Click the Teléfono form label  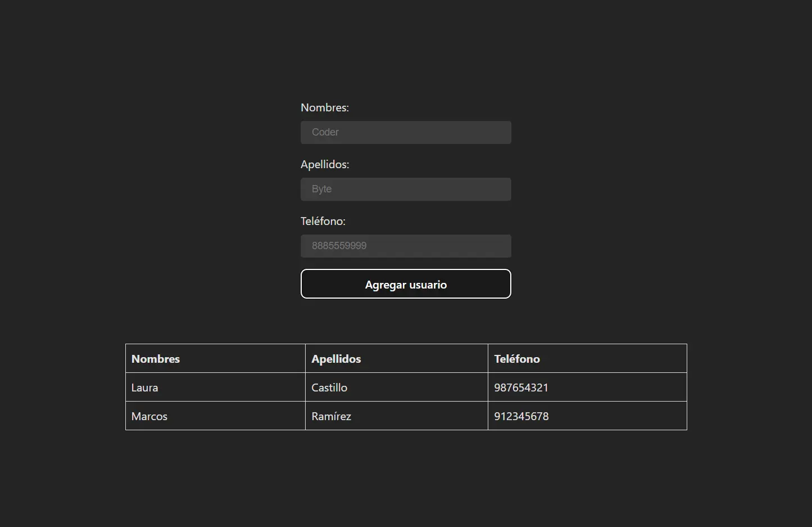point(323,221)
